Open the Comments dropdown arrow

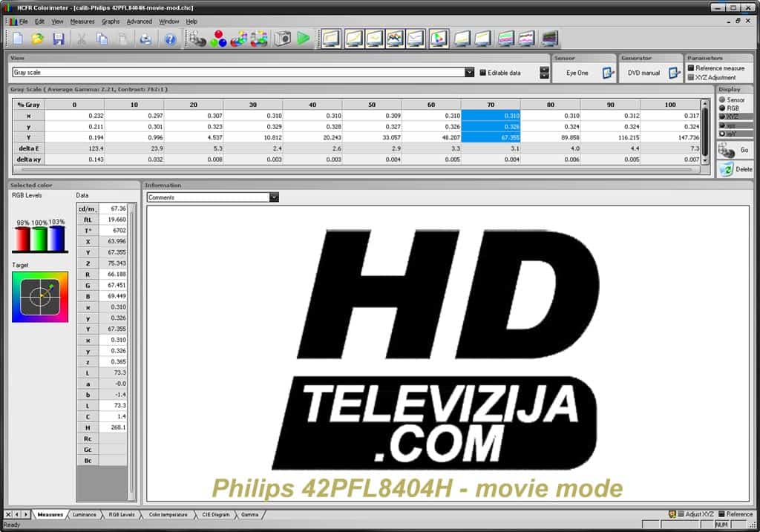coord(275,197)
